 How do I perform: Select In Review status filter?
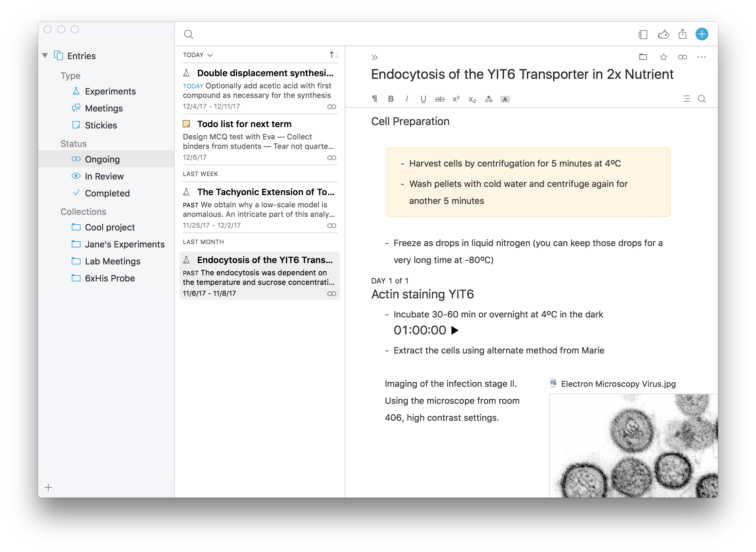click(x=104, y=176)
